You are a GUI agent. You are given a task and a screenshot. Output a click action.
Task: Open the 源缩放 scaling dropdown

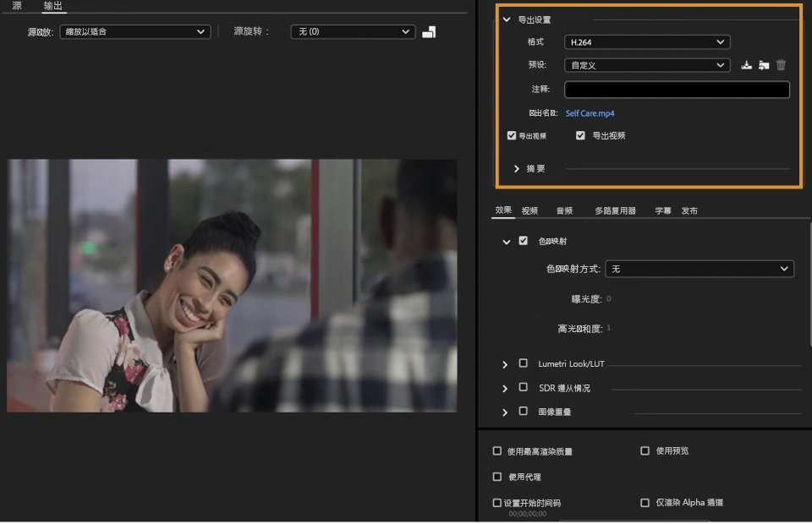pos(135,31)
